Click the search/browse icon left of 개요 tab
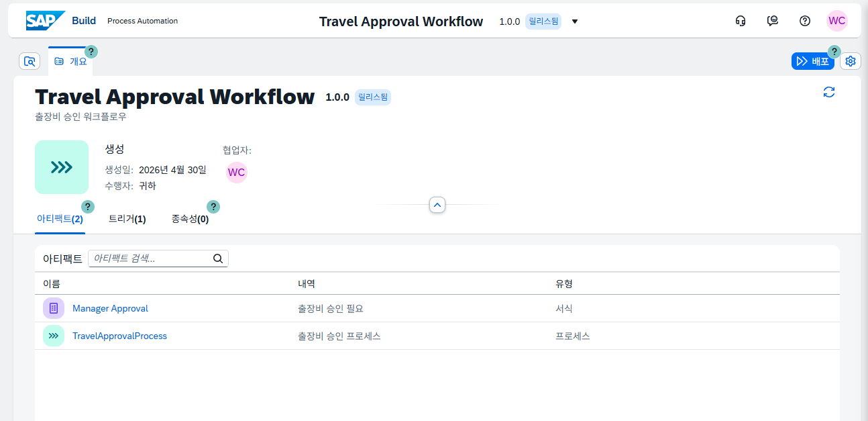 tap(30, 61)
